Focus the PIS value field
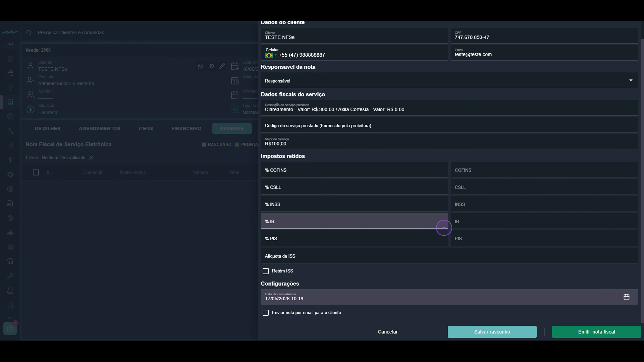 (x=544, y=238)
